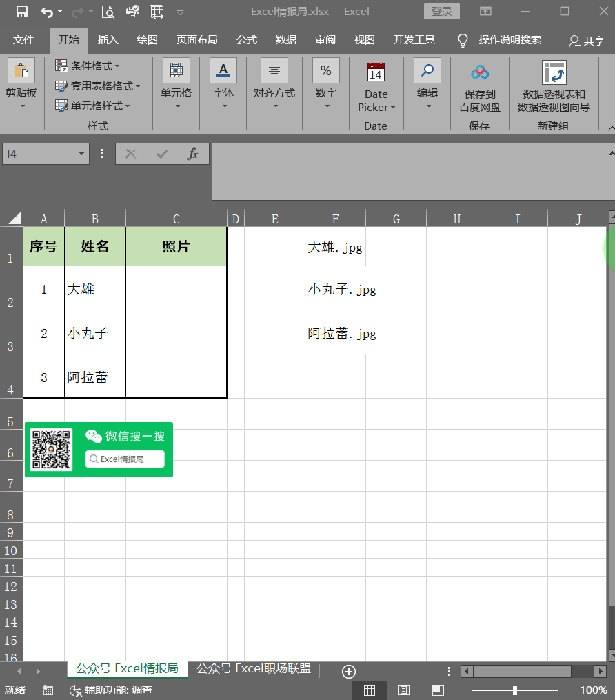Click the 操作说明搜索 lightbulb search box
The width and height of the screenshot is (615, 700).
(500, 40)
